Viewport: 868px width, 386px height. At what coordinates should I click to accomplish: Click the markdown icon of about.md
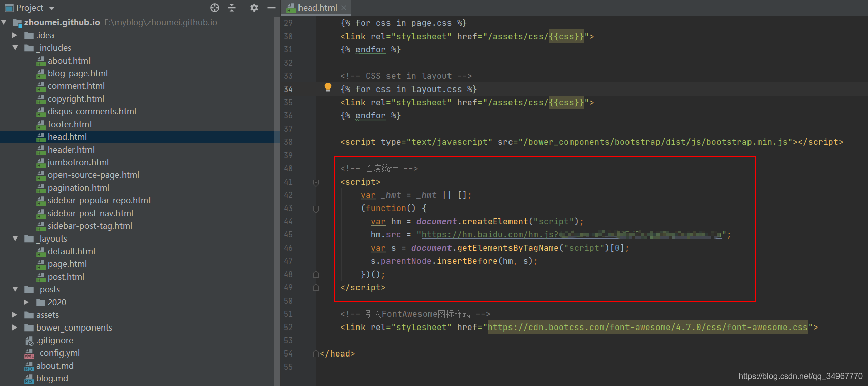pos(29,366)
